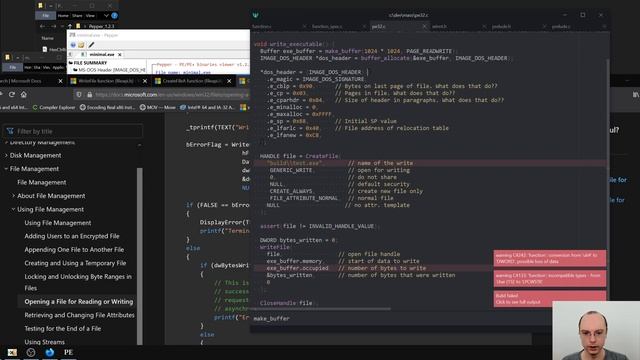Open Using Streams article
640x360 pixels.
(44, 342)
